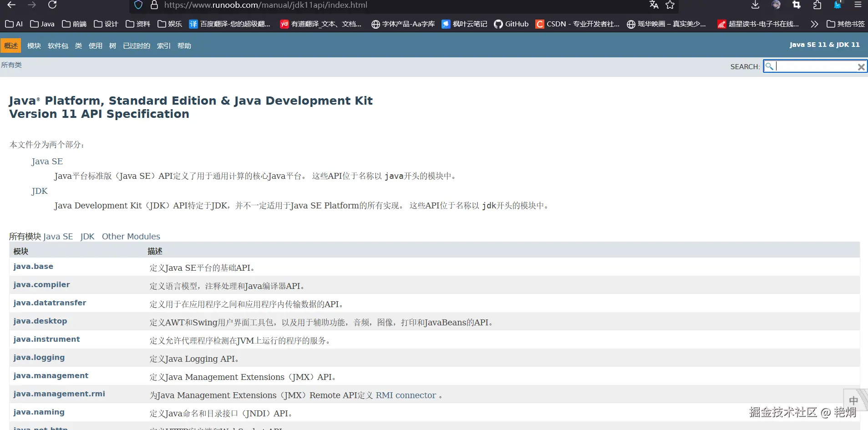Open the GitHub bookmark
Viewport: 868px width, 430px height.
tap(512, 24)
